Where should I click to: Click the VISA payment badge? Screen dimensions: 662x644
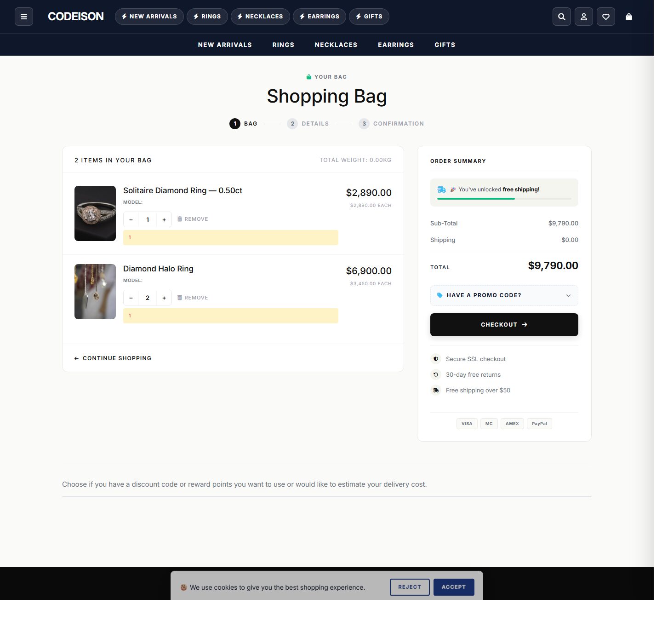point(467,424)
